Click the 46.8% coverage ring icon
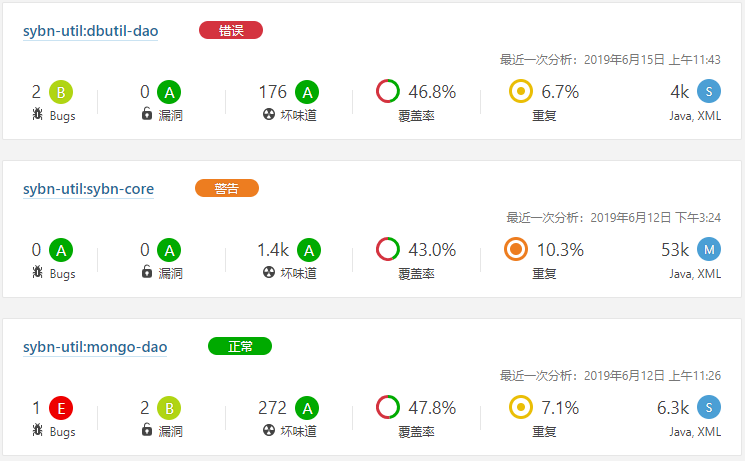The width and height of the screenshot is (745, 461). pos(388,92)
